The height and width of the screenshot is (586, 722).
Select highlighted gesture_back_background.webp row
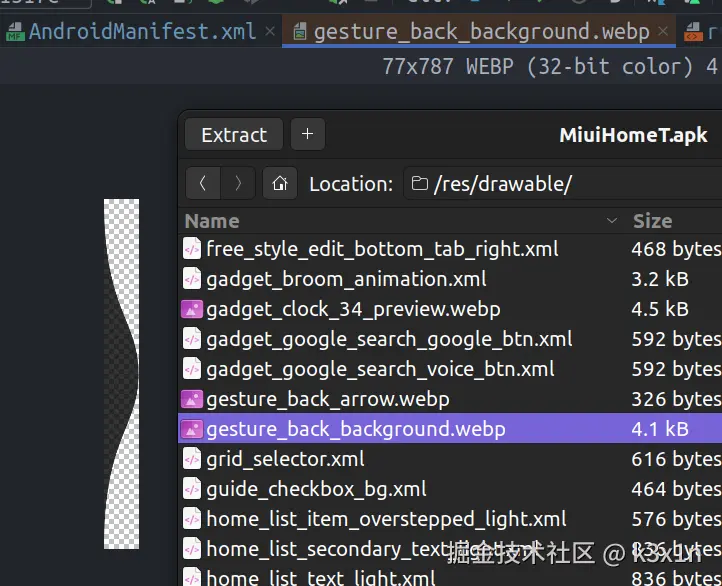(x=450, y=429)
